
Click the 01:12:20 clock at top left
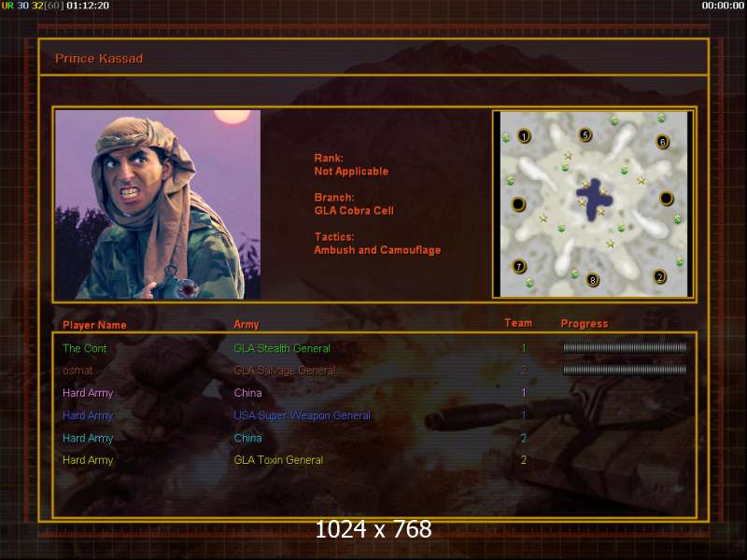click(88, 6)
